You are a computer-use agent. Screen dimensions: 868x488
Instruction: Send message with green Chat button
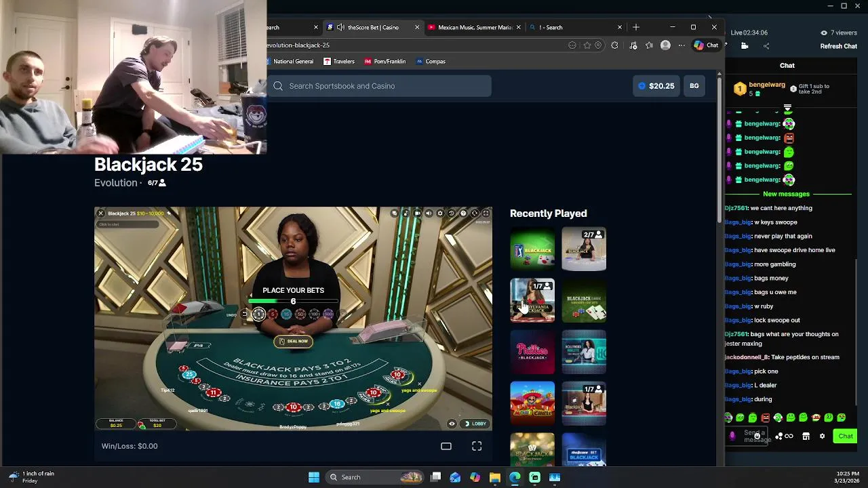point(845,436)
